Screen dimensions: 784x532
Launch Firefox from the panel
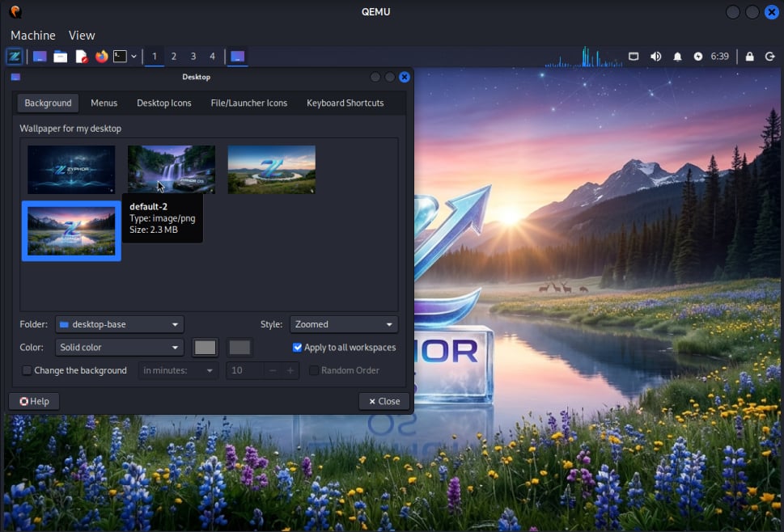101,57
